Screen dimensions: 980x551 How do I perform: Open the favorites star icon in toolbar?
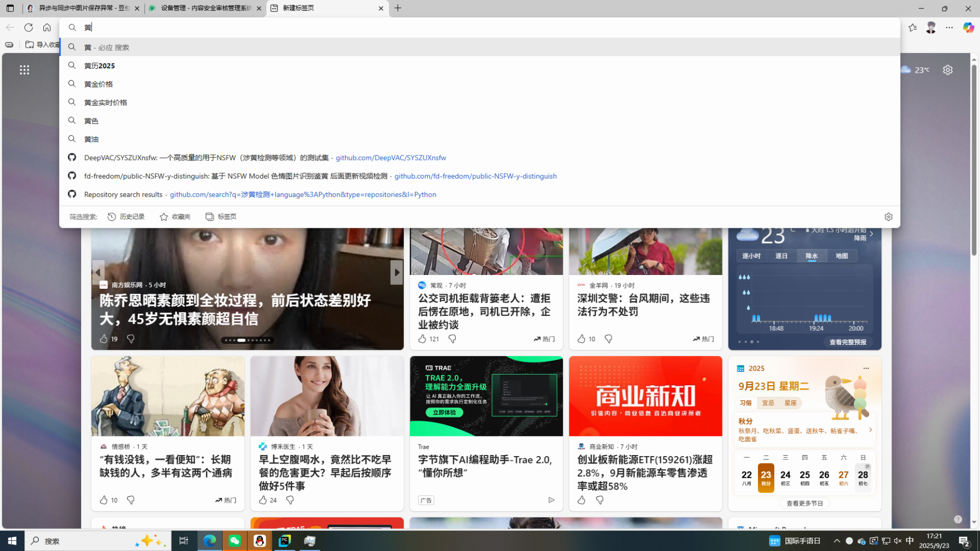pyautogui.click(x=912, y=28)
